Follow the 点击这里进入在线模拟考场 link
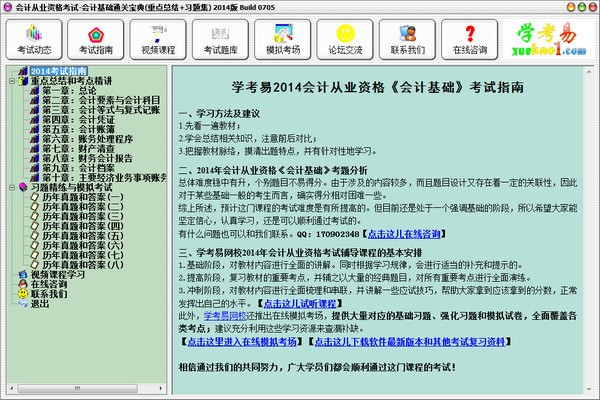 coord(242,342)
